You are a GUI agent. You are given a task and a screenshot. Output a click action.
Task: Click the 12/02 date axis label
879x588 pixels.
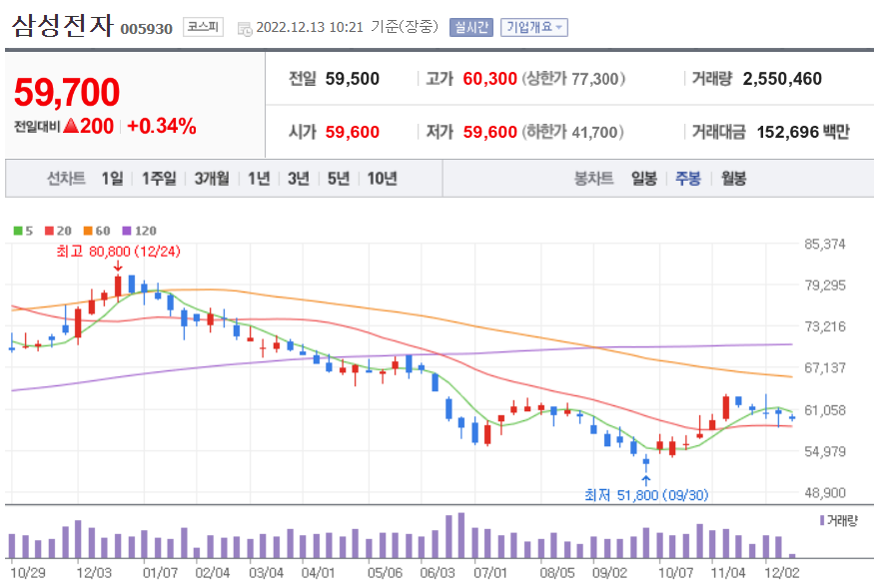[782, 573]
